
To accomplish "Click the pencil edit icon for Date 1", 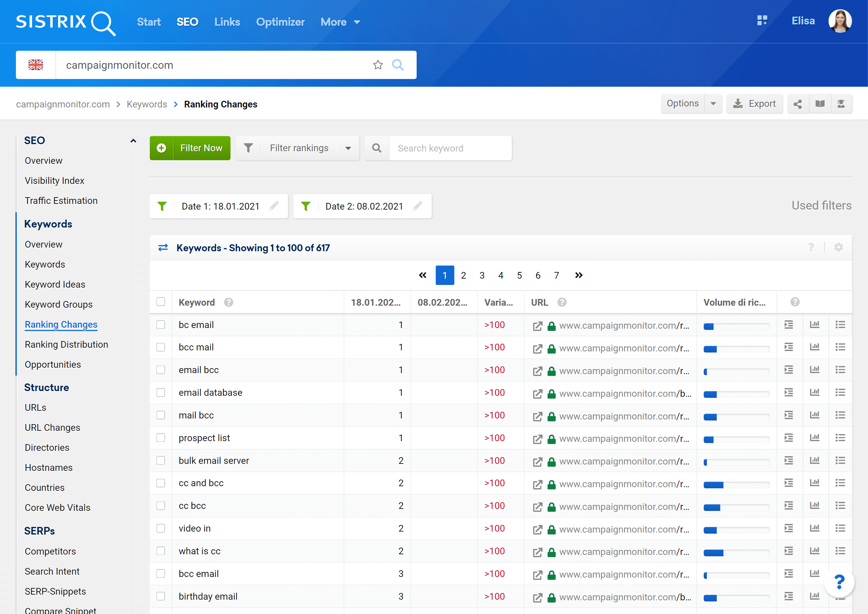I will [x=274, y=206].
